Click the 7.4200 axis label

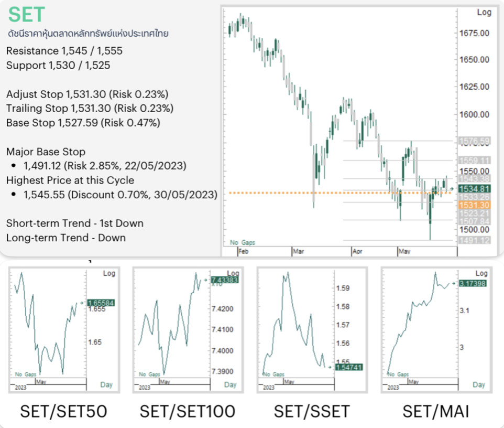[x=223, y=309]
